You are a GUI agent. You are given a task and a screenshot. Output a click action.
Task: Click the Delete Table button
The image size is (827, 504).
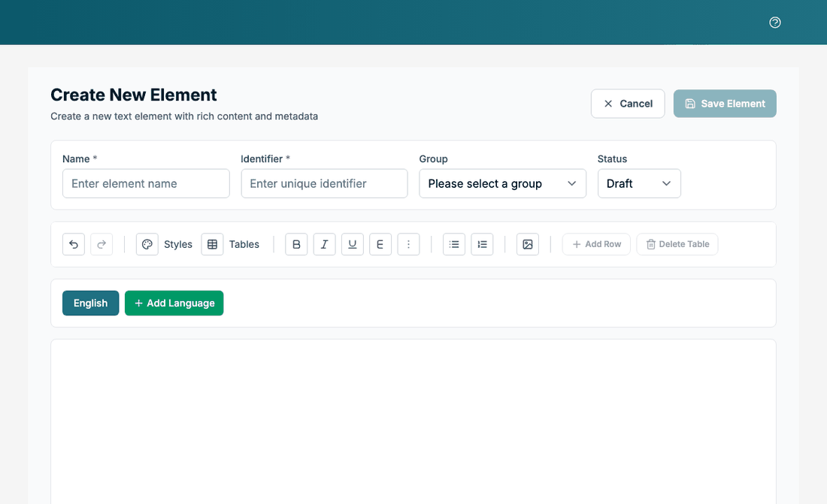pos(677,244)
